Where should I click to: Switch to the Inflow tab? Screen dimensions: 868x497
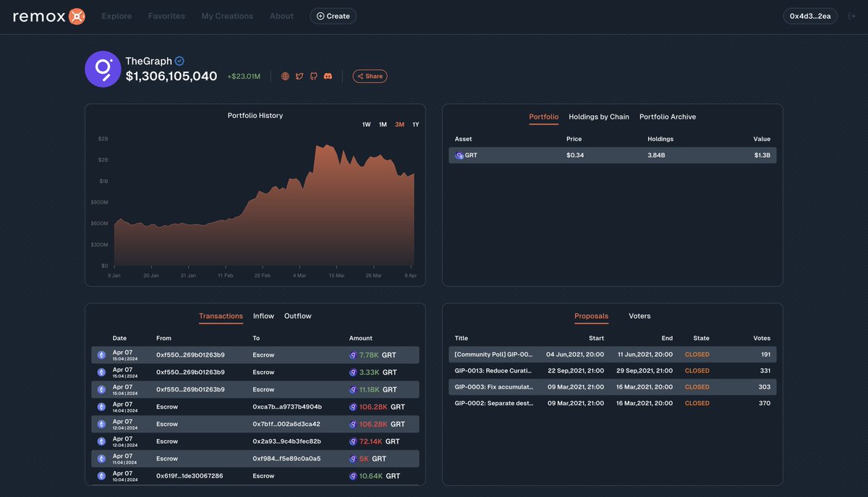[x=263, y=316]
